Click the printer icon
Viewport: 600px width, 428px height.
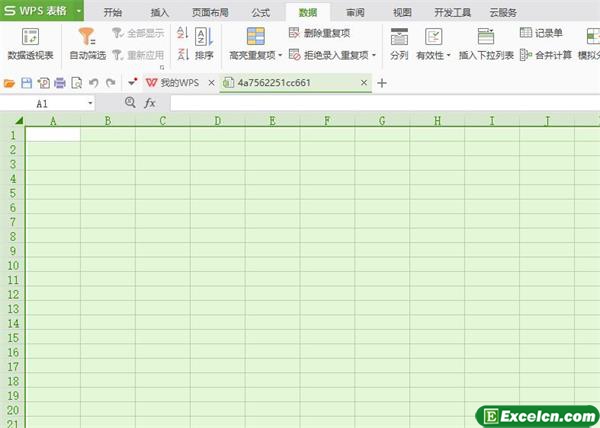pos(60,83)
